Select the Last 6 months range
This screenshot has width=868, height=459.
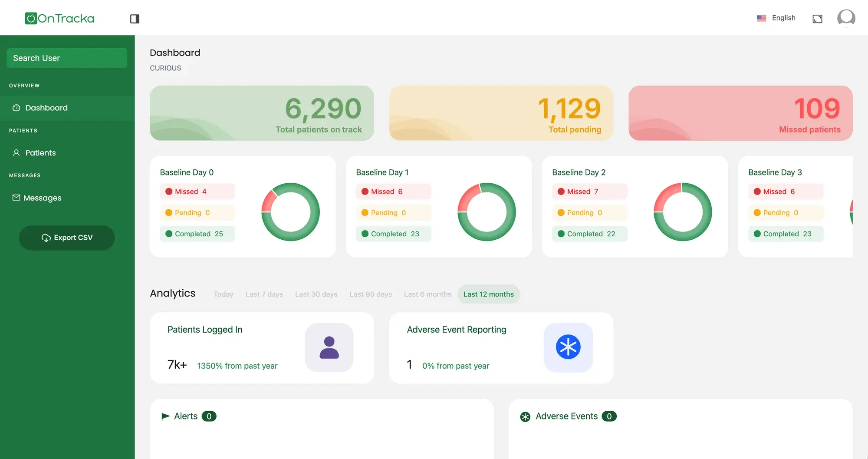point(427,294)
